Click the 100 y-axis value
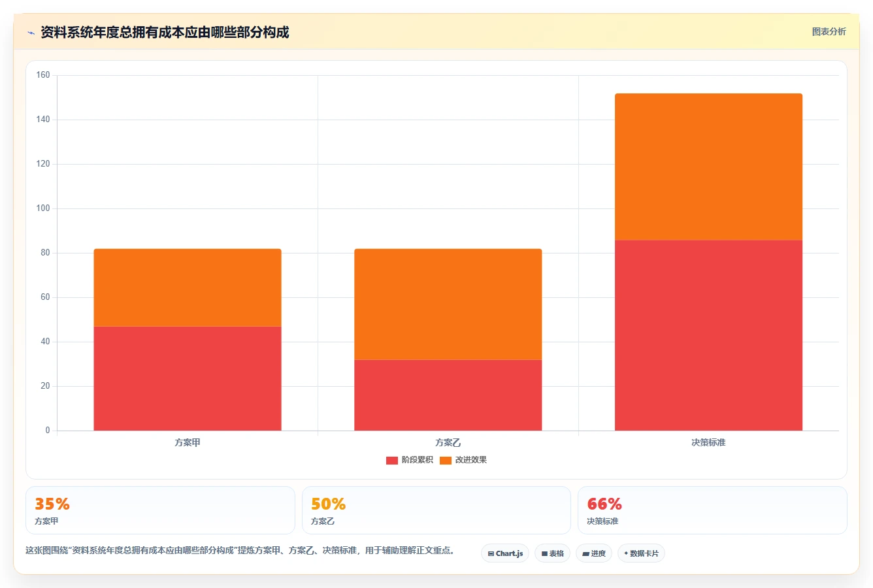The image size is (873, 588). coord(43,208)
